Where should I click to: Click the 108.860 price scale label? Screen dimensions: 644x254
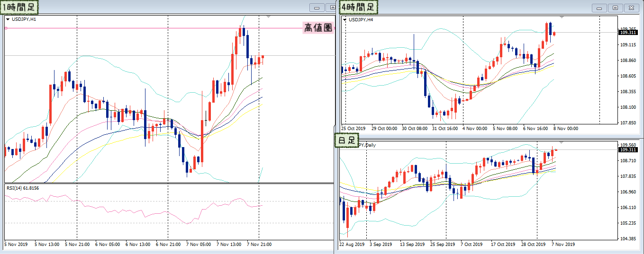[x=628, y=61]
